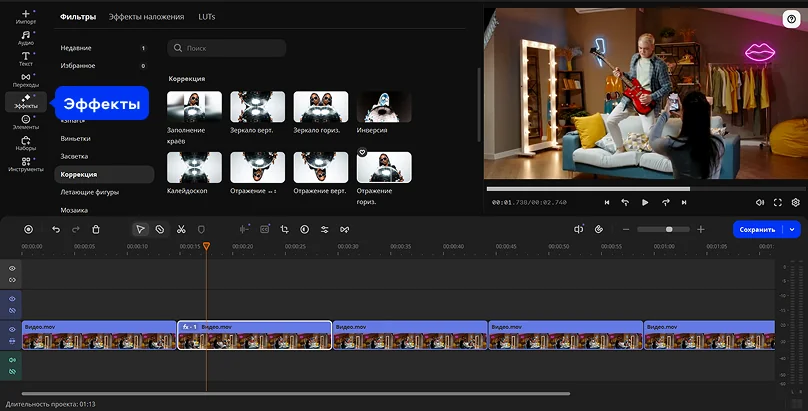The height and width of the screenshot is (411, 808).
Task: Open the Виньетки filter category
Action: coord(104,139)
